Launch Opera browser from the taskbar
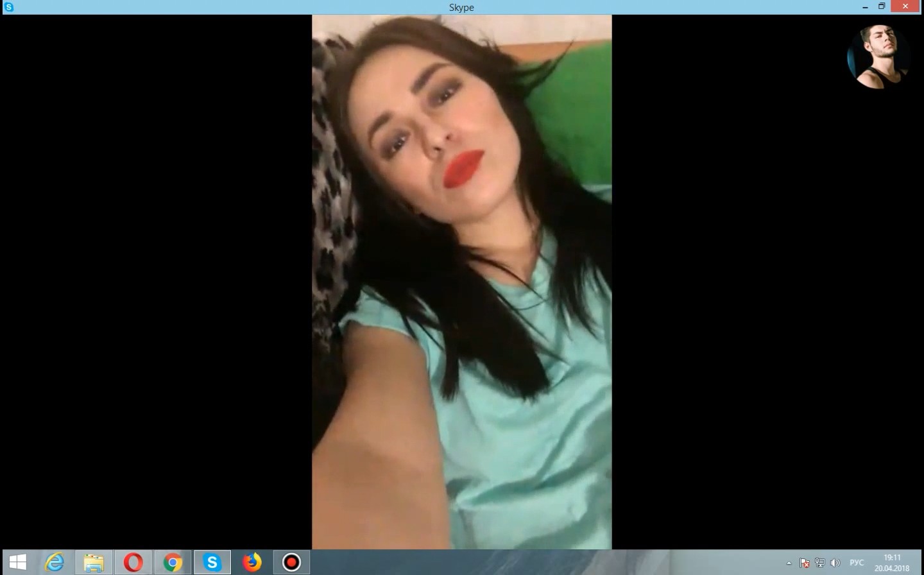Screen dimensions: 924x575 coord(133,563)
